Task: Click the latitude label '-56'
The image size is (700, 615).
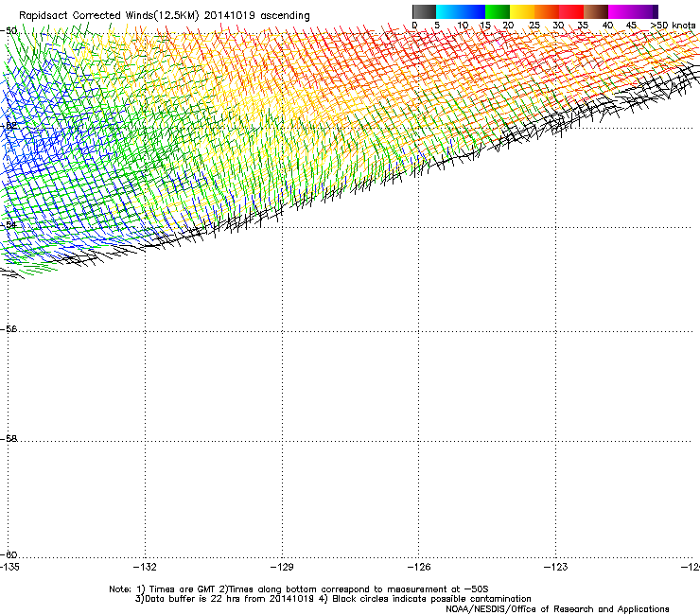Action: click(x=9, y=329)
